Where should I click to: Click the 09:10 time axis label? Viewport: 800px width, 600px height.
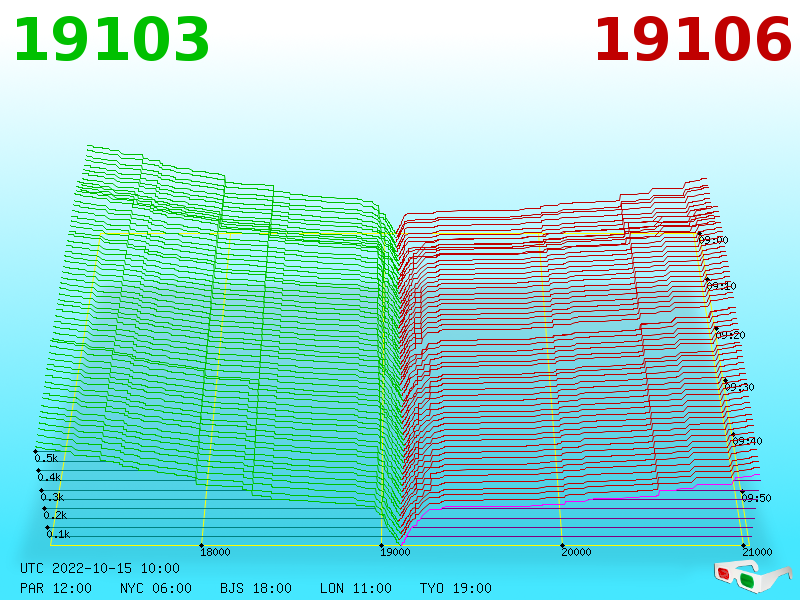(x=721, y=286)
